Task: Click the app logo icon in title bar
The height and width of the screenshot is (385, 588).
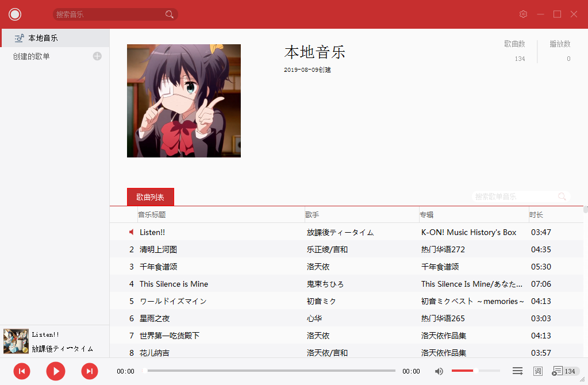Action: (15, 14)
